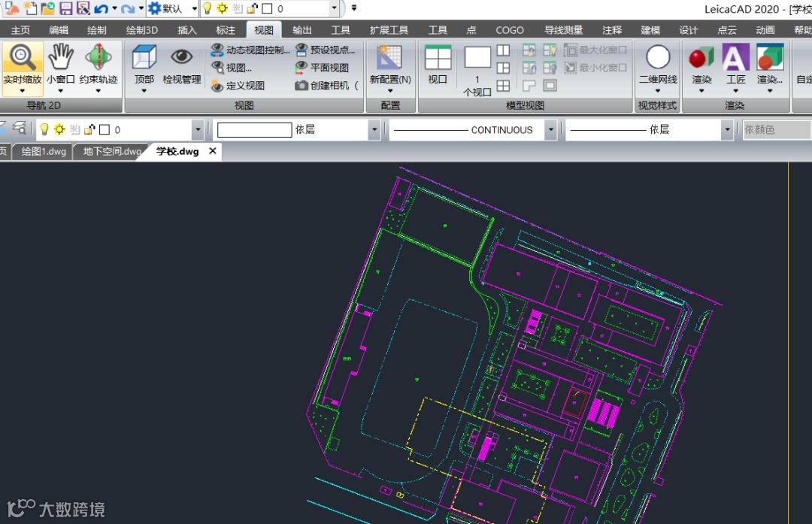Select the 1 个视口 single viewport layout
The height and width of the screenshot is (524, 812).
click(477, 71)
